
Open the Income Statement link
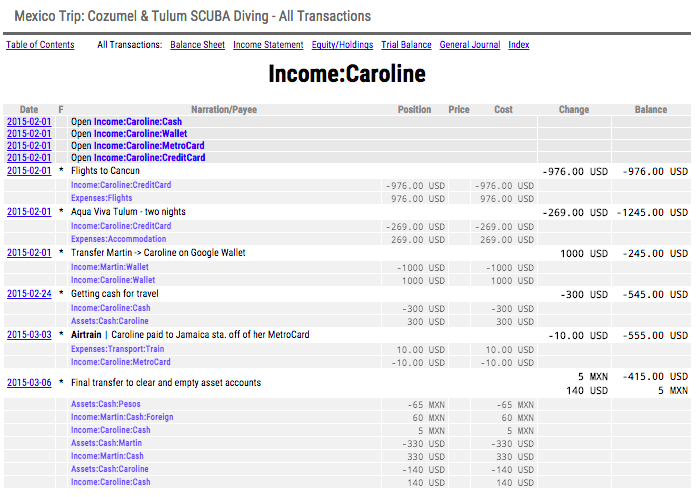point(268,45)
